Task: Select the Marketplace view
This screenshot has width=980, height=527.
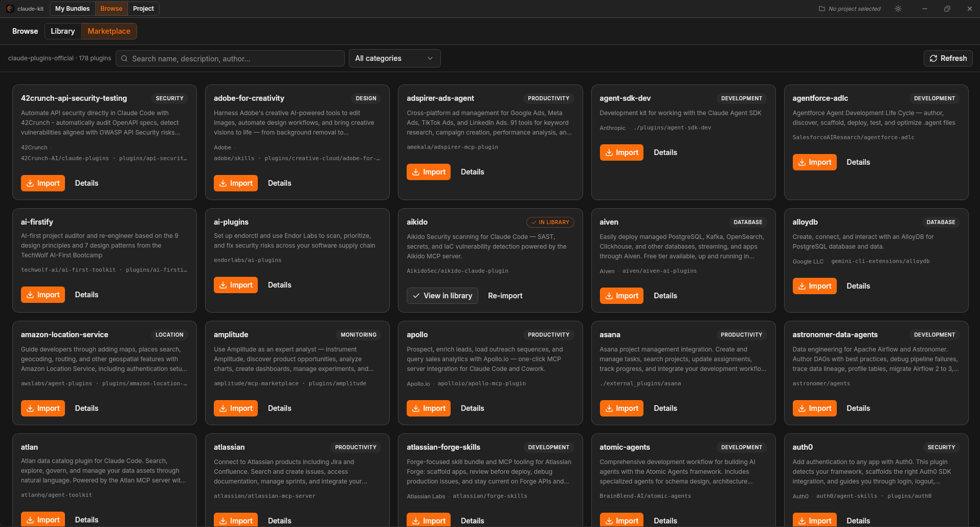Action: point(109,31)
